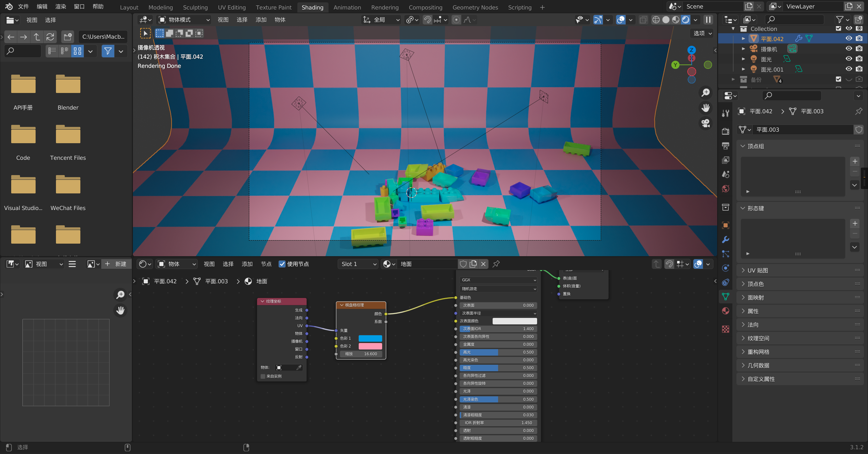
Task: Expand the 平面.042 outliner tree row
Action: click(743, 39)
